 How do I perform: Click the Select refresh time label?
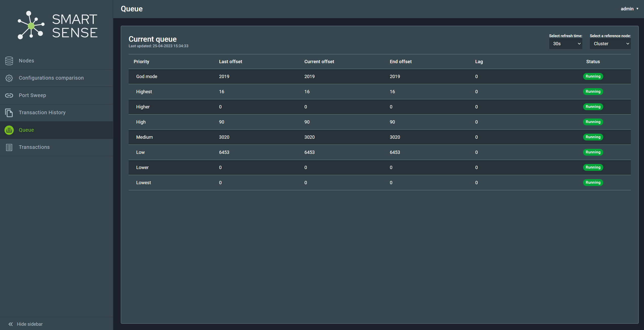coord(566,36)
